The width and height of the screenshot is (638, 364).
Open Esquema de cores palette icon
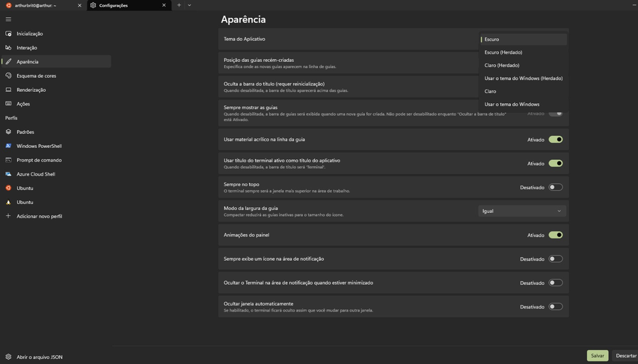[8, 76]
